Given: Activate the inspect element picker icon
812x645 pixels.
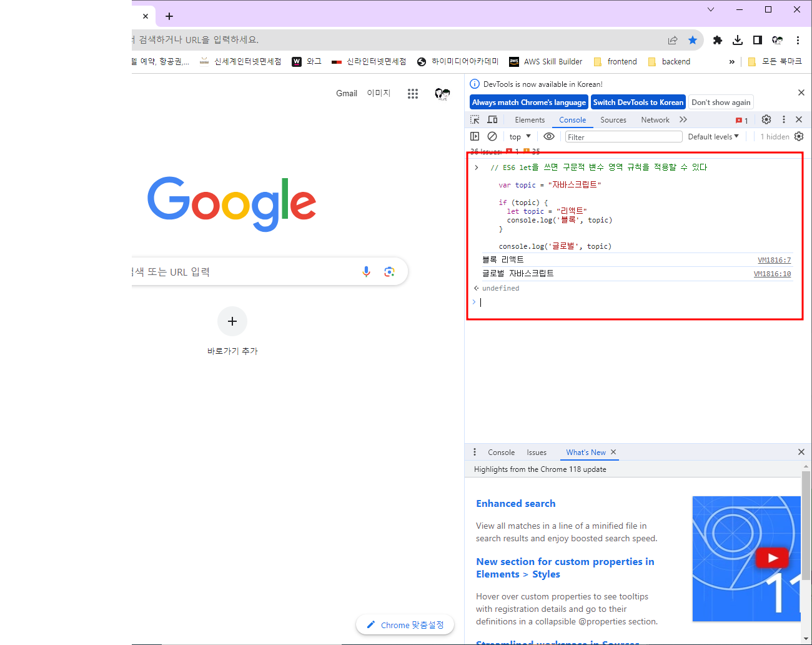Looking at the screenshot, I should (x=475, y=119).
